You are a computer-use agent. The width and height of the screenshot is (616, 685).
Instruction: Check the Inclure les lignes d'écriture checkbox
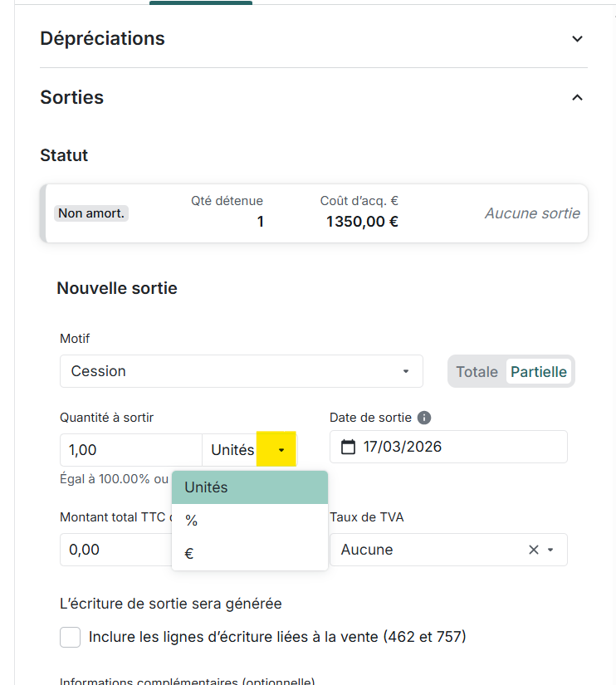point(71,637)
